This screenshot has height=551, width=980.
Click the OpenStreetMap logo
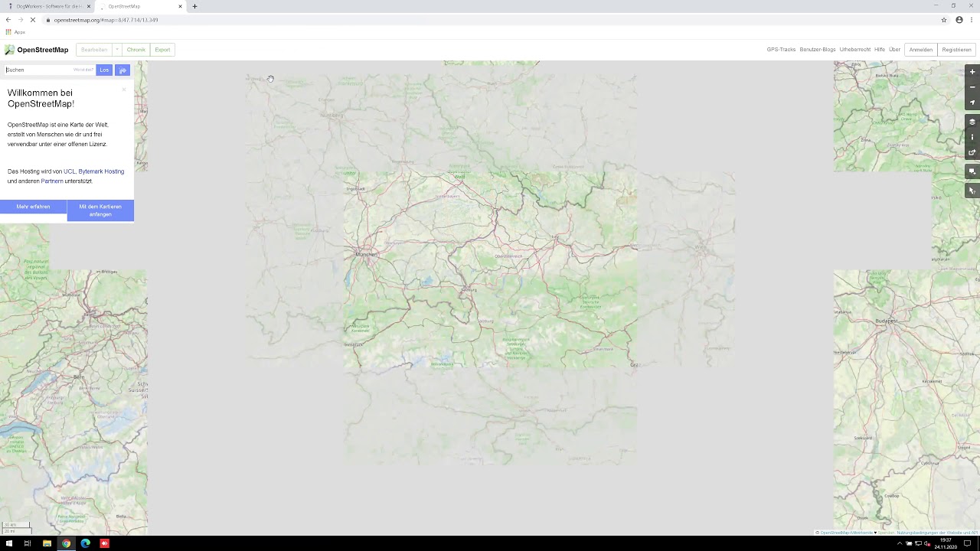click(x=36, y=50)
